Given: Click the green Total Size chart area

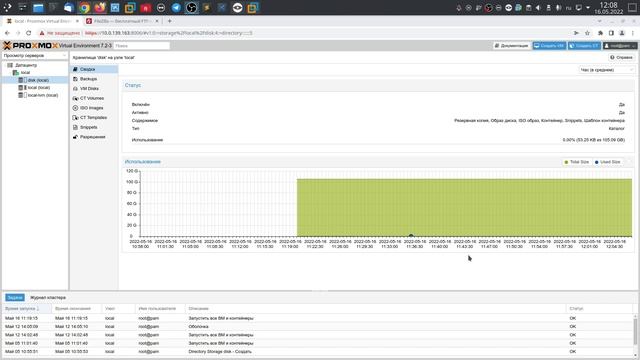Looking at the screenshot, I should 464,207.
